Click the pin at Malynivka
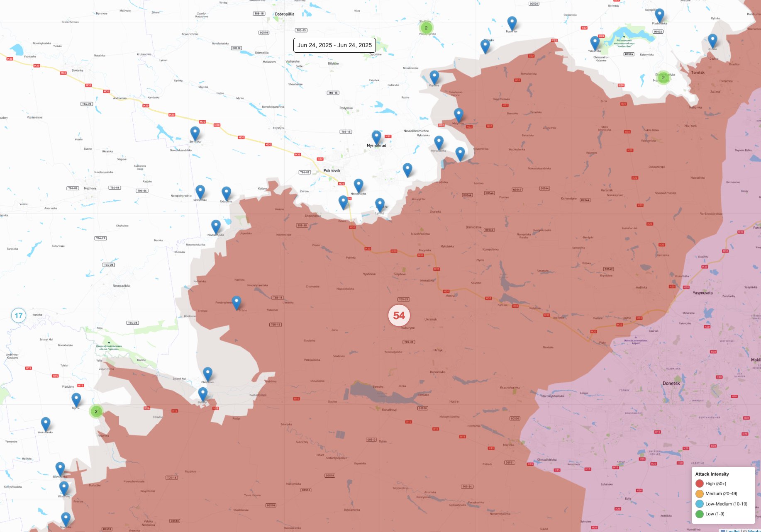The image size is (761, 532). coord(459,115)
